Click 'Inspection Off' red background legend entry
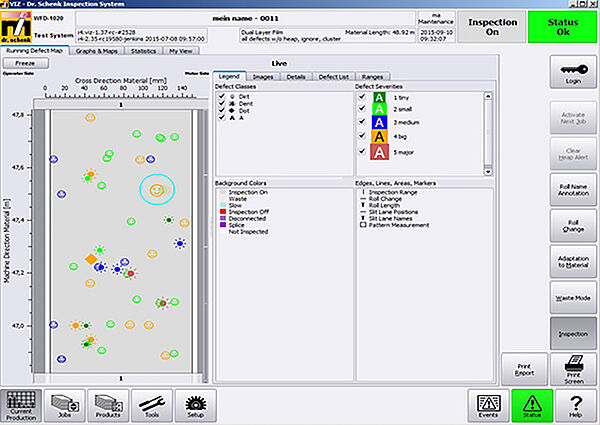 coord(245,212)
